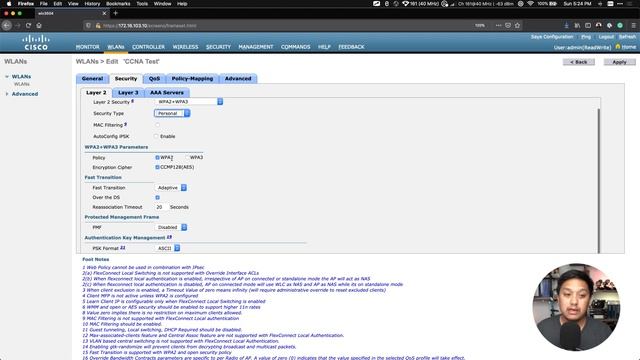Open the Firefox downloads icon
This screenshot has width=640, height=360.
click(x=567, y=25)
